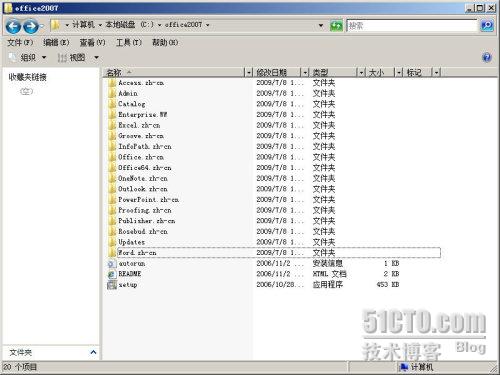
Task: Click the 1 KB size of autorun
Action: click(x=391, y=263)
